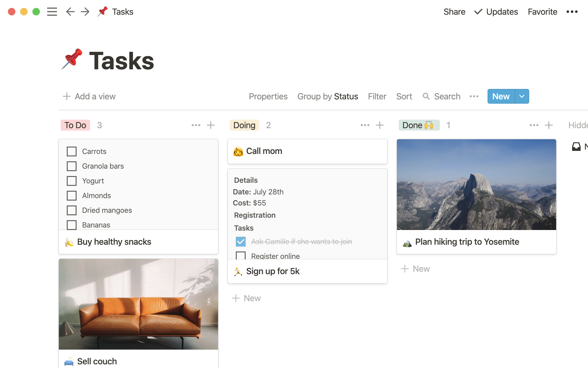This screenshot has width=588, height=368.
Task: Open the top-right page options ellipsis
Action: (572, 12)
